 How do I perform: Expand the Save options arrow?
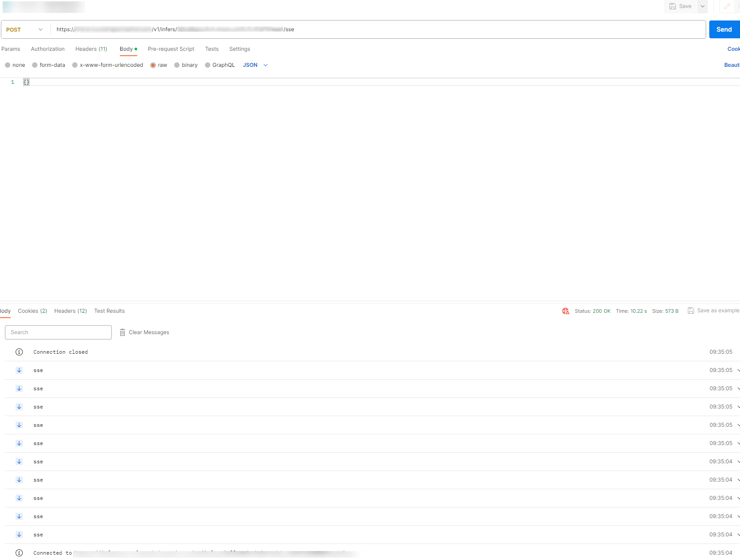(703, 6)
